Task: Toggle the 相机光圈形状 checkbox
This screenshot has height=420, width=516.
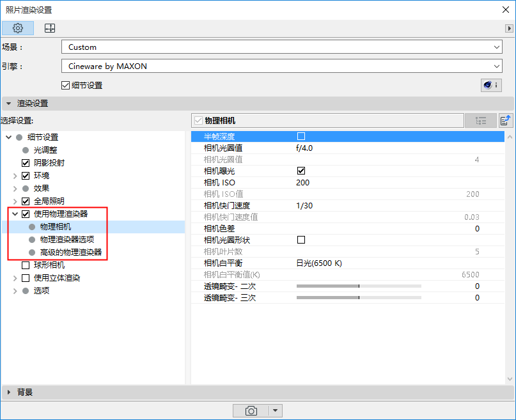Action: (301, 240)
